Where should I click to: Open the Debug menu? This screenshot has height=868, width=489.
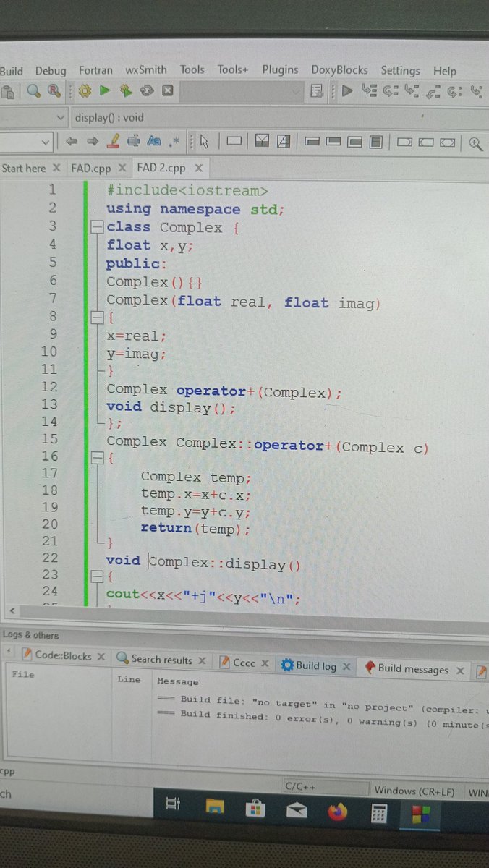pyautogui.click(x=51, y=71)
